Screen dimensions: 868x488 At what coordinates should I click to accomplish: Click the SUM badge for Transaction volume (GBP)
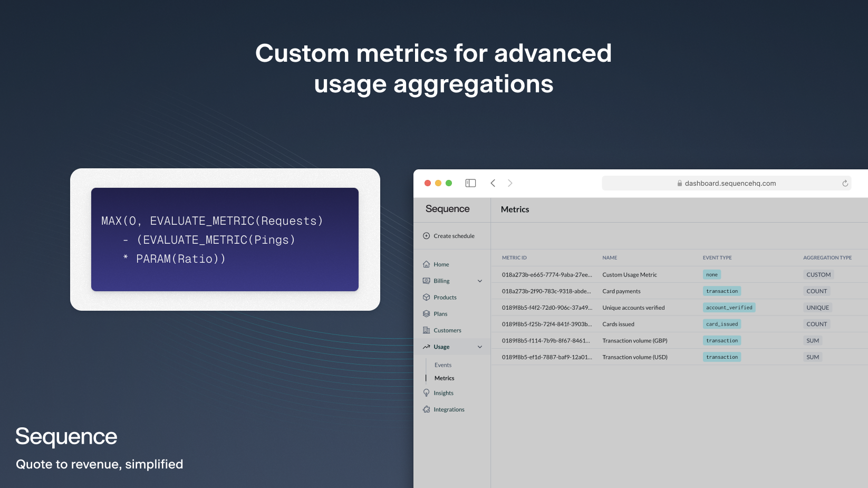click(x=813, y=340)
